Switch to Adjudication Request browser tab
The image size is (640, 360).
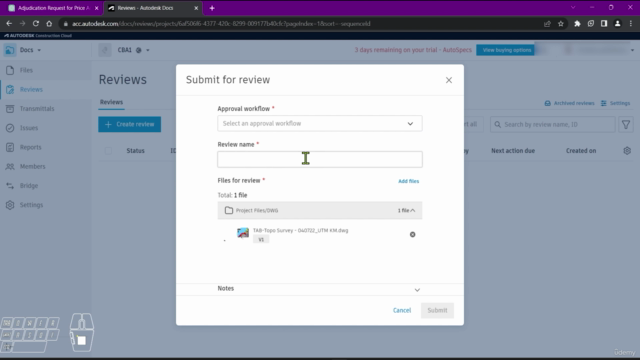coord(53,8)
